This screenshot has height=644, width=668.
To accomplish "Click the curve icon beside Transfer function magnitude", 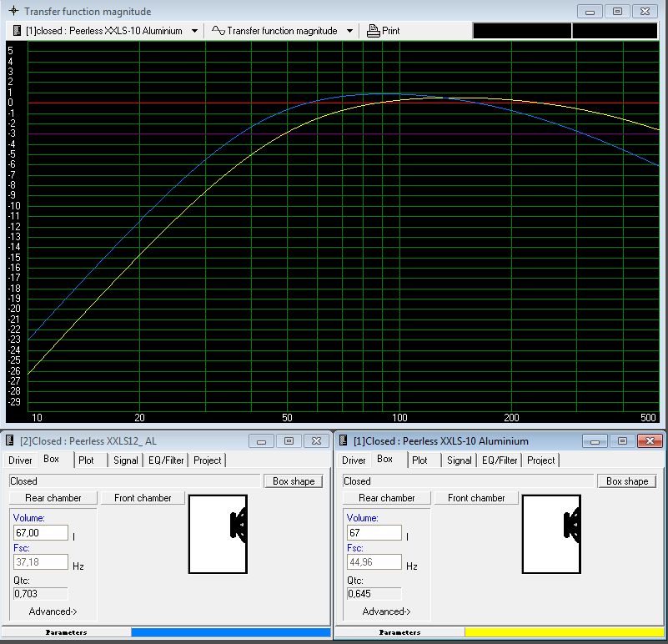I will pyautogui.click(x=218, y=31).
